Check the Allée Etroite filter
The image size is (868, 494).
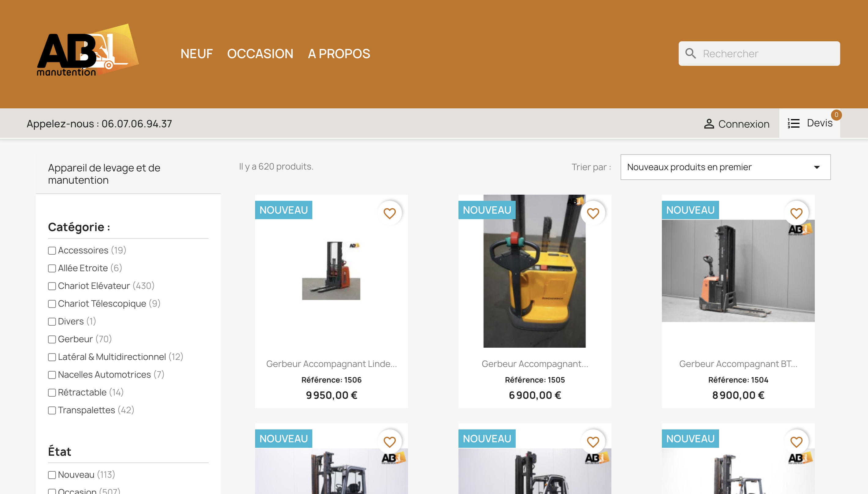click(x=52, y=268)
